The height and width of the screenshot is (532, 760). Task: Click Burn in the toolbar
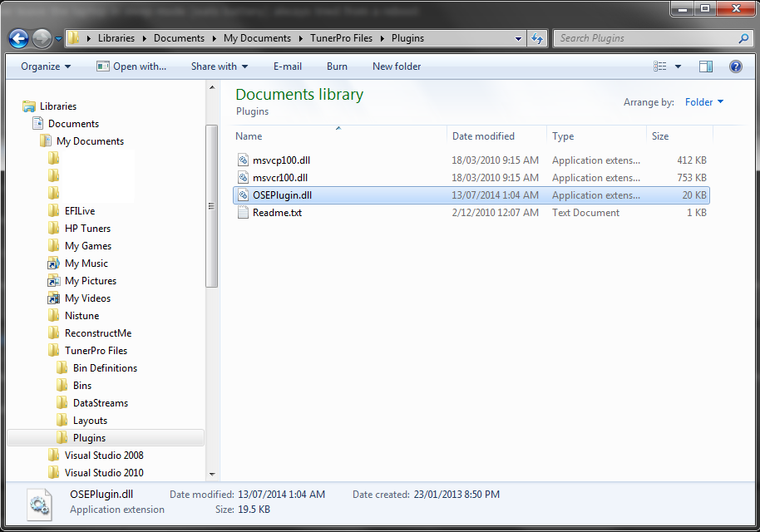click(337, 66)
